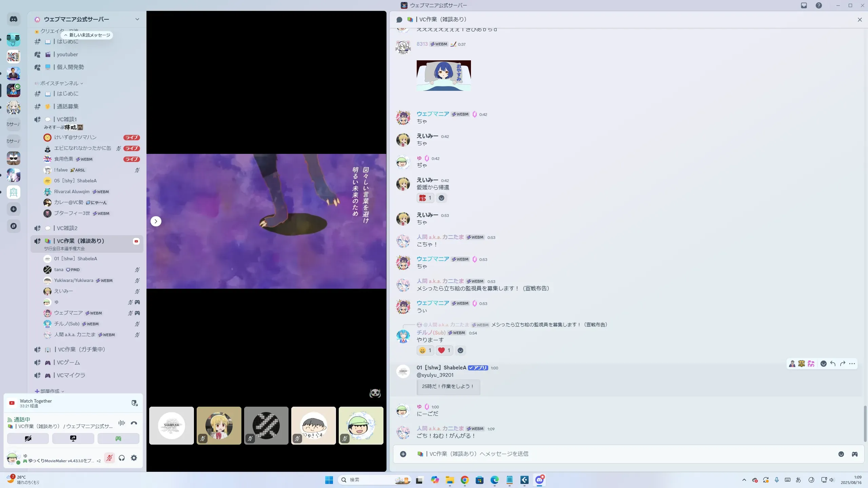This screenshot has height=488, width=868.
Task: Open the inbox icon in title bar
Action: [804, 5]
